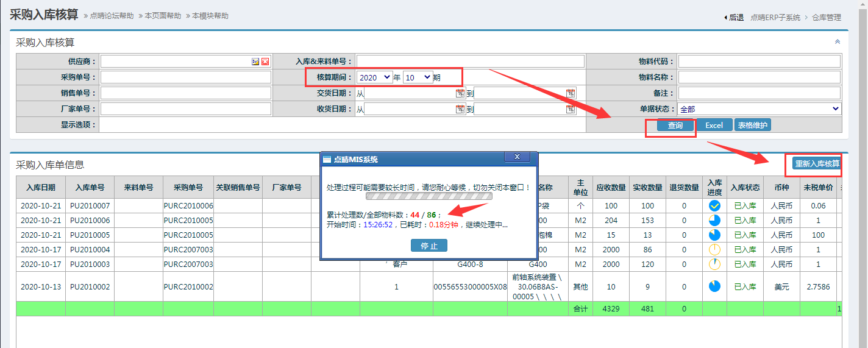
Task: Click the 重新入库核算 button
Action: pyautogui.click(x=817, y=163)
